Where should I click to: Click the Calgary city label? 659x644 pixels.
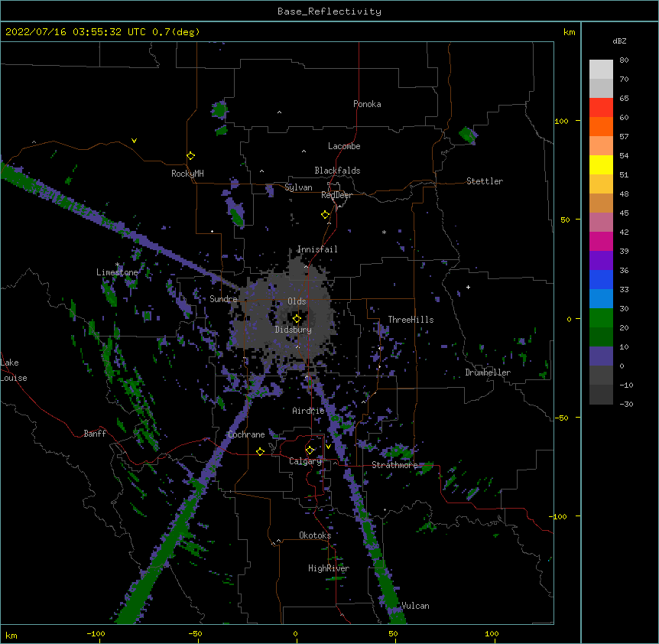tap(305, 461)
